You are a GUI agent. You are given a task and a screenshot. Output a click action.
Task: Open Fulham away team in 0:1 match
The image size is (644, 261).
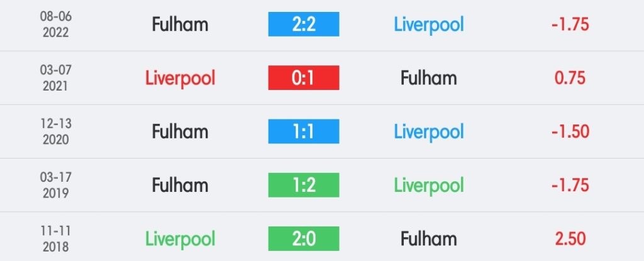[429, 78]
